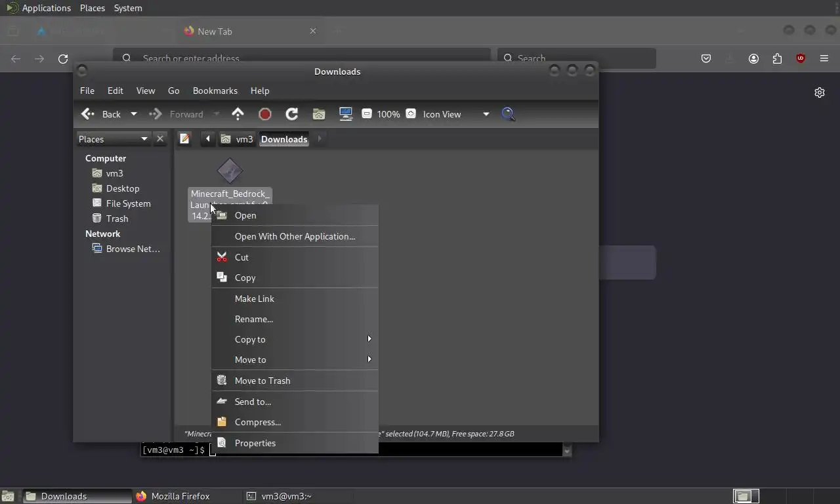Toggle location edit pencil icon
Viewport: 840px width, 504px height.
[x=184, y=138]
